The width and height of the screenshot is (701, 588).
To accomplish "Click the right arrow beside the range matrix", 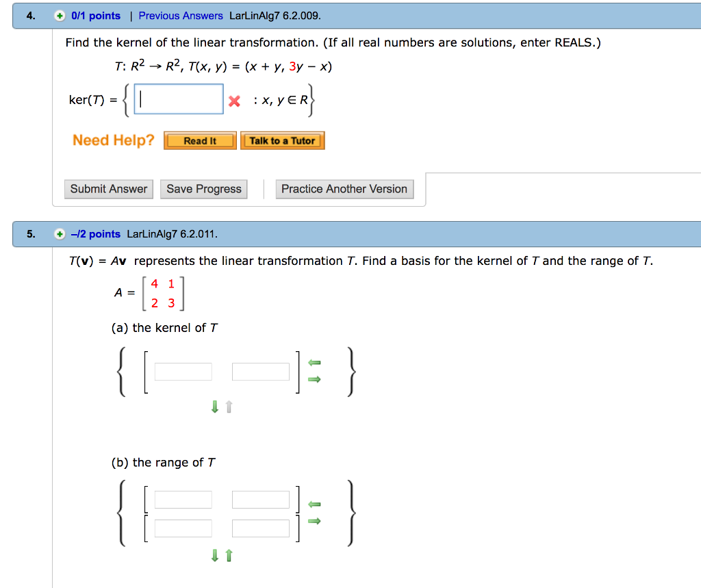I will [x=314, y=521].
